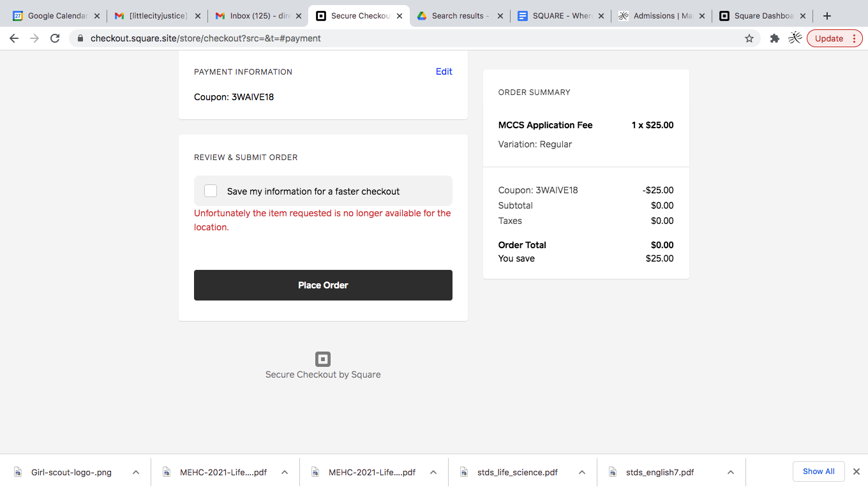Click the browser reload page icon

click(55, 38)
